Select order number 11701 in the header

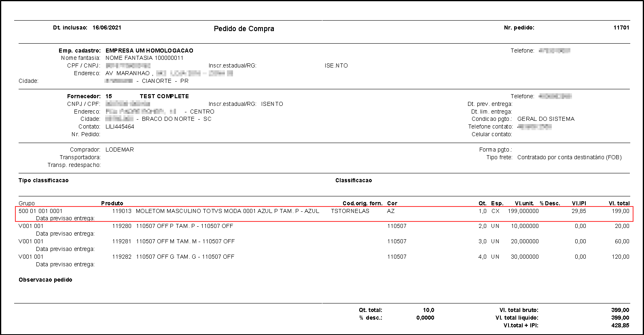click(x=621, y=28)
